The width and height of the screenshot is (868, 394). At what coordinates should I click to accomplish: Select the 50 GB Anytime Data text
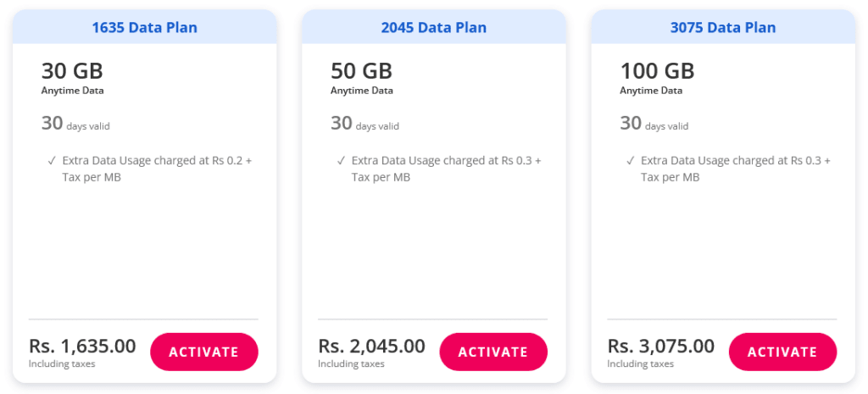tap(362, 77)
